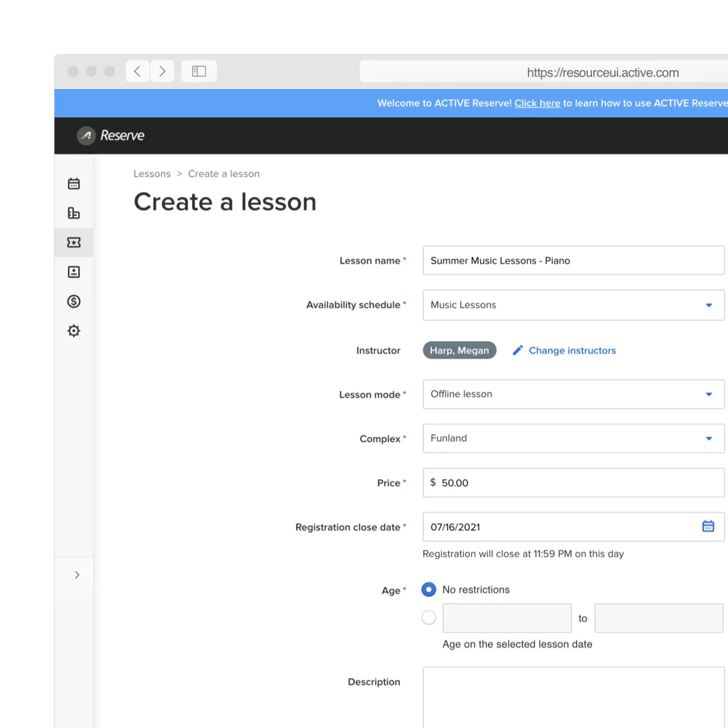The width and height of the screenshot is (728, 728).
Task: Click the facilities building icon in sidebar
Action: coord(74,213)
